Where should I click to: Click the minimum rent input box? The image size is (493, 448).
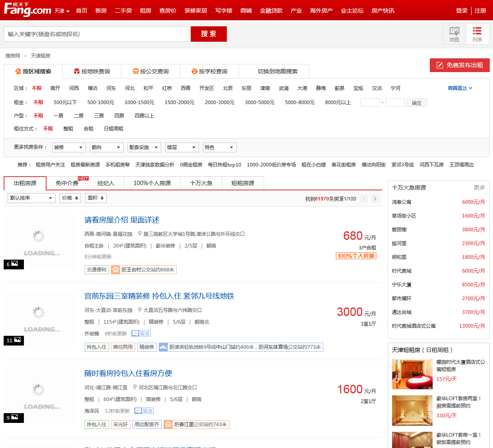point(370,102)
